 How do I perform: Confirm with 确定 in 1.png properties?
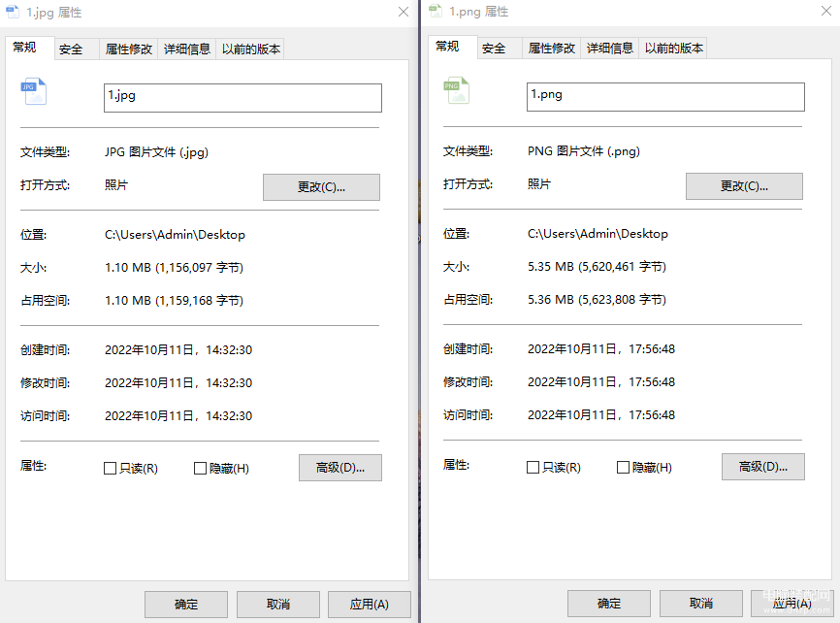pos(608,604)
